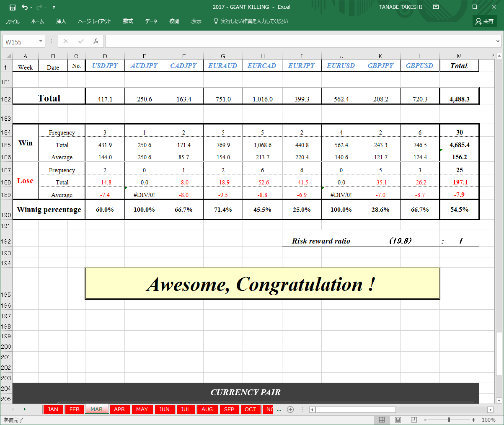Click the Save icon in quick access toolbar
The image size is (504, 425).
(x=13, y=7)
